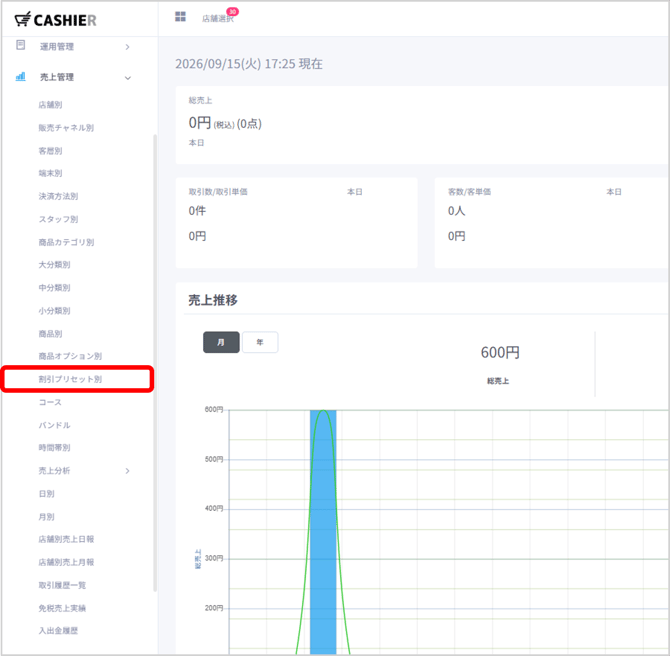Click the 売上管理 bar chart icon

click(x=21, y=77)
